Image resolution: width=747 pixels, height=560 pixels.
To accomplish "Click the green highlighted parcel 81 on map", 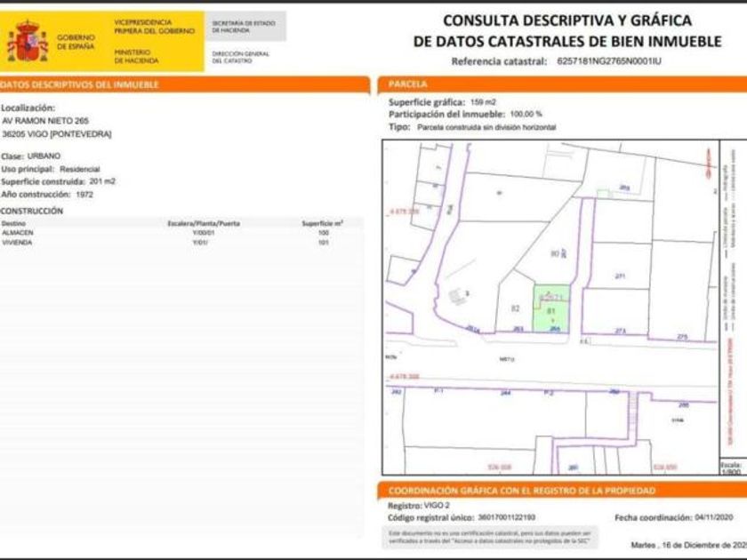I will (551, 308).
